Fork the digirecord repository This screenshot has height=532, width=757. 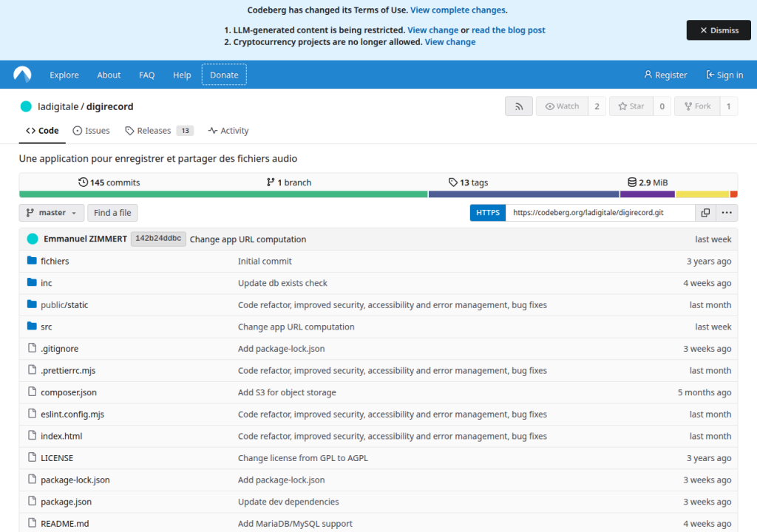pos(697,106)
